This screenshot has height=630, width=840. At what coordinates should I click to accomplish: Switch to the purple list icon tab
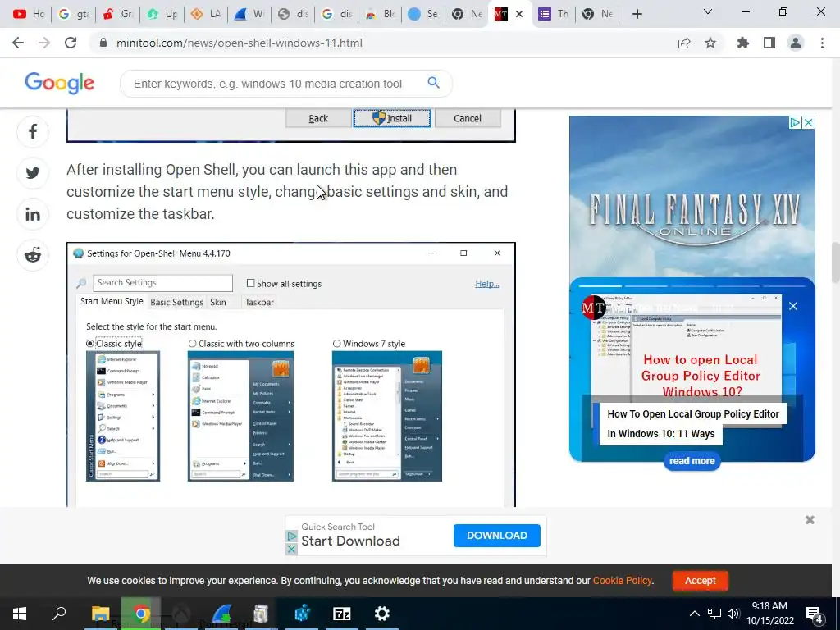pyautogui.click(x=554, y=14)
